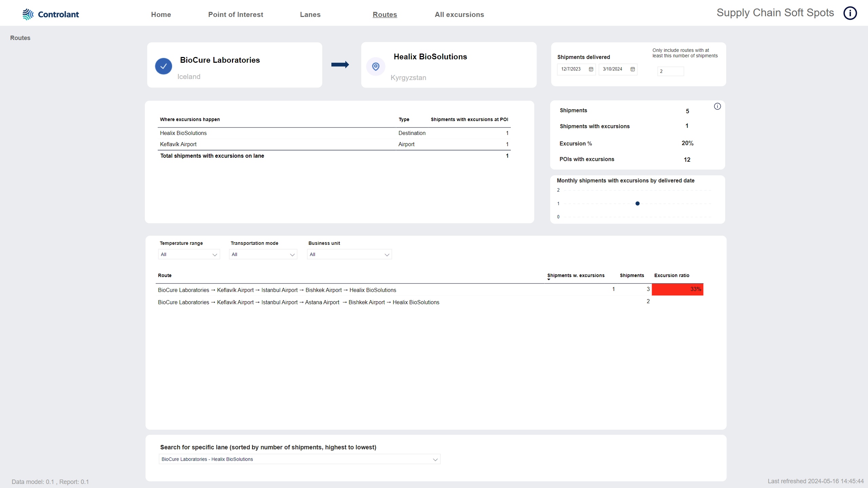Viewport: 868px width, 488px height.
Task: Click the blue checkmark origin icon
Action: point(163,66)
